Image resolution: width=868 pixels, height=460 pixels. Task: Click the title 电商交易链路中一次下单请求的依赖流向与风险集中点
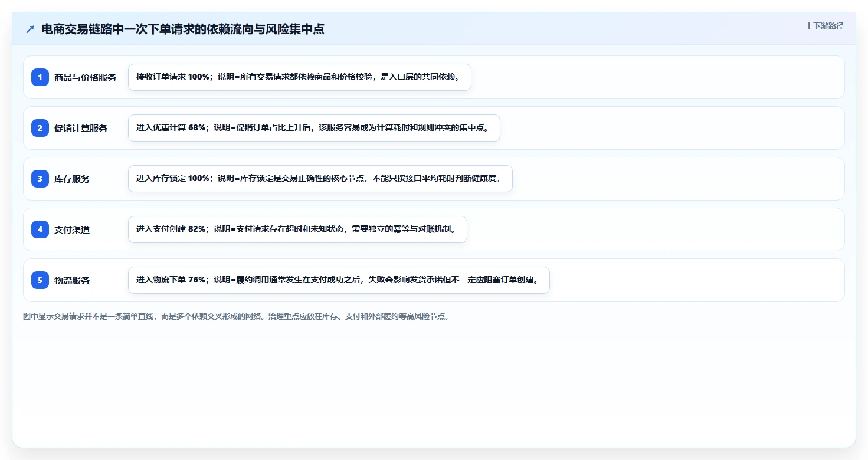pos(183,29)
